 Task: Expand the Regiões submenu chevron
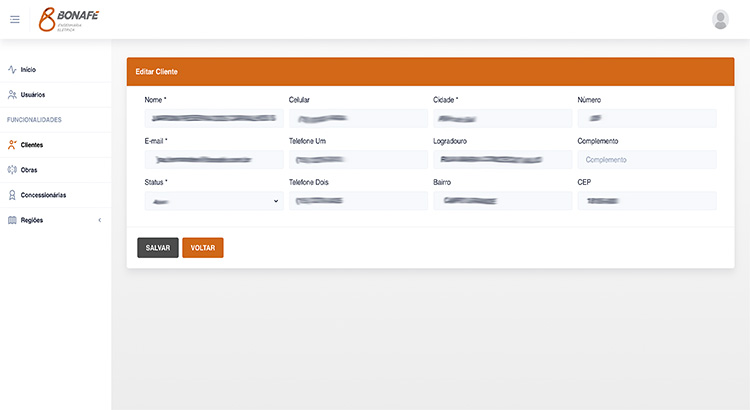(x=99, y=220)
